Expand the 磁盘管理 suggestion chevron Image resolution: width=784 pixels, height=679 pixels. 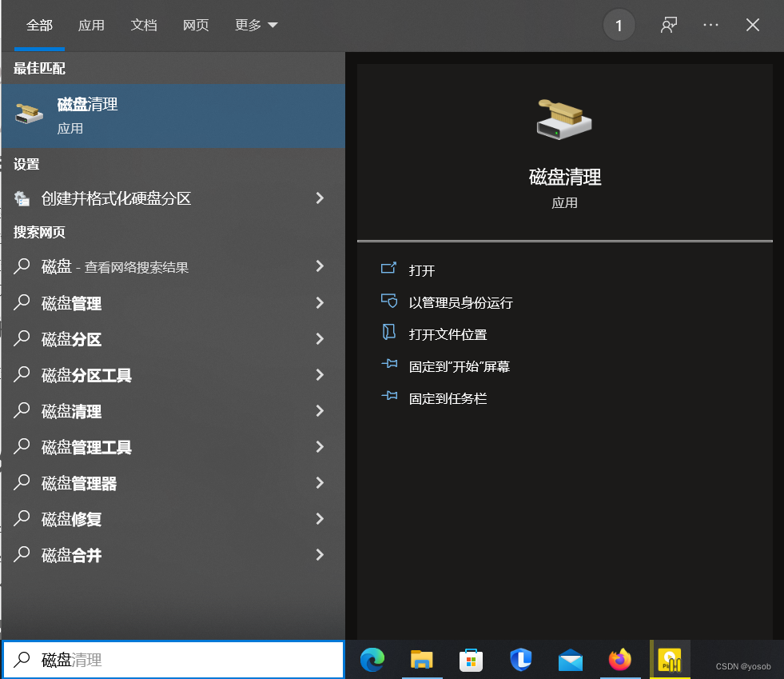pos(320,303)
